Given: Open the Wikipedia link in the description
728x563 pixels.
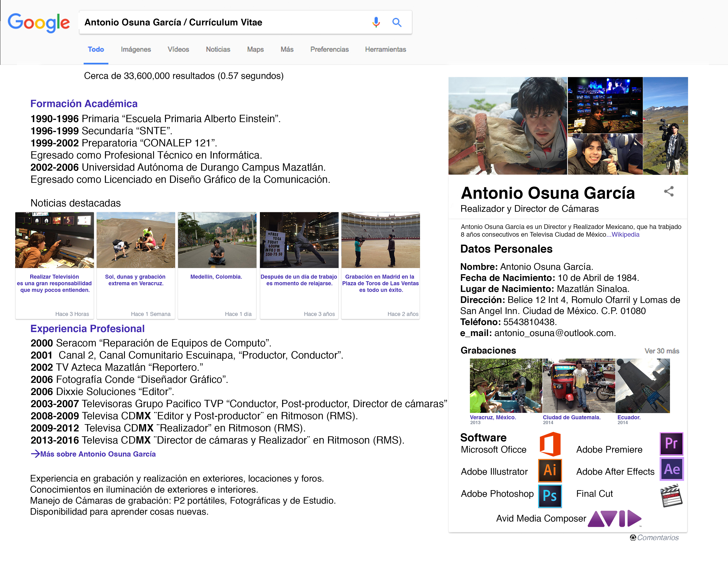Looking at the screenshot, I should tap(625, 234).
